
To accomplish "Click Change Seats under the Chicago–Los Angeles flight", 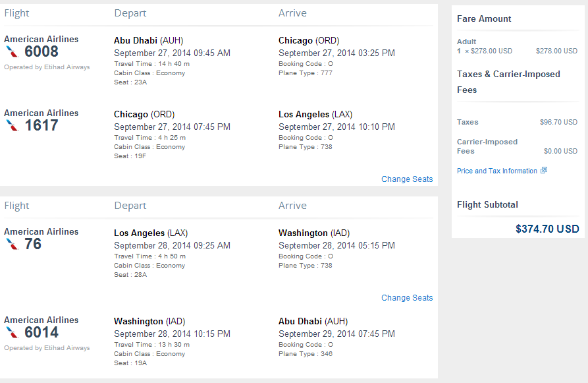I will coord(407,179).
